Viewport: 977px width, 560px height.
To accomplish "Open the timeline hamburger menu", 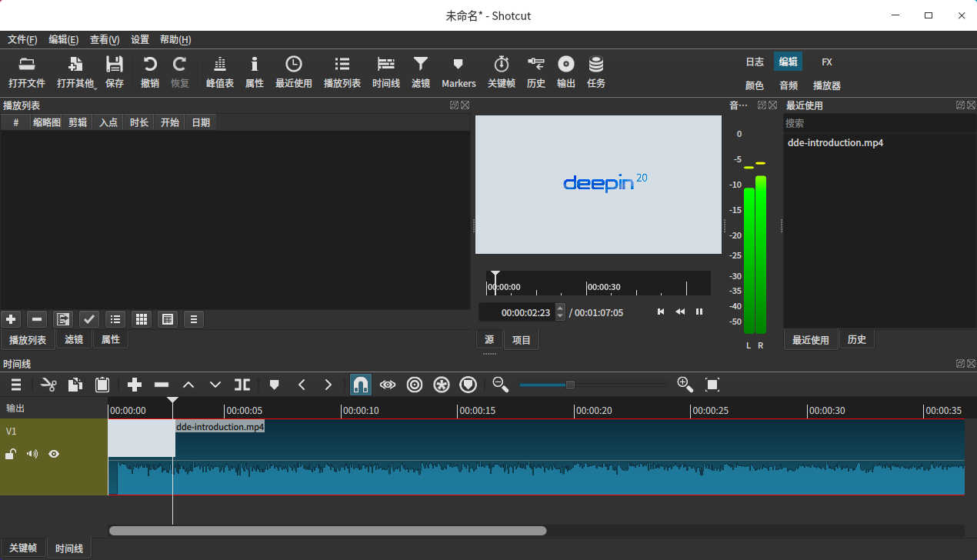I will [15, 385].
